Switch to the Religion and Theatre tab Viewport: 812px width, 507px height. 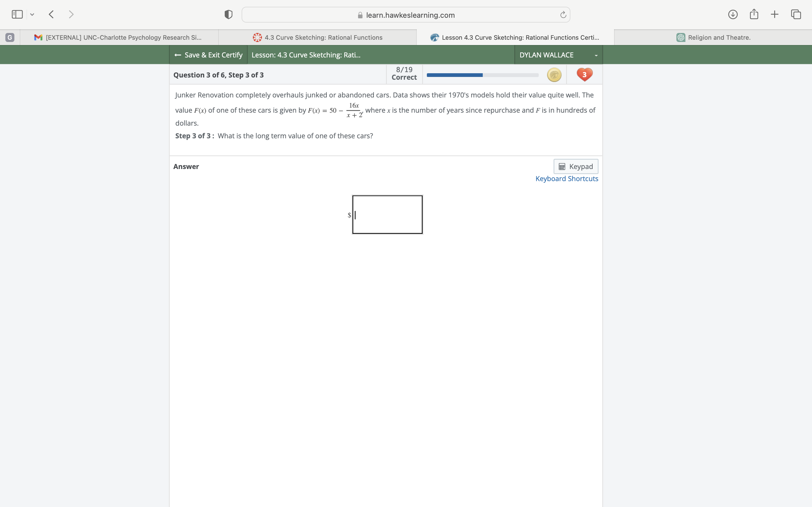[x=713, y=37]
